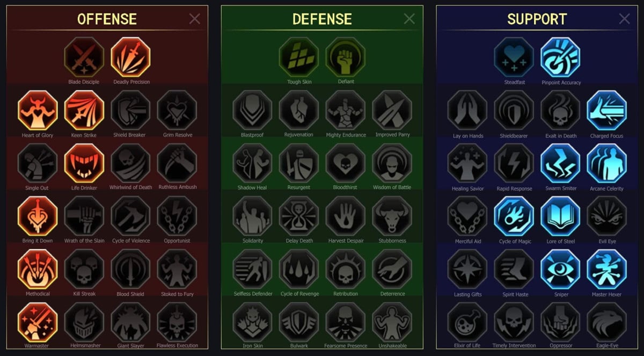
Task: Select the Stubbornness bull mastery icon
Action: coord(392,216)
